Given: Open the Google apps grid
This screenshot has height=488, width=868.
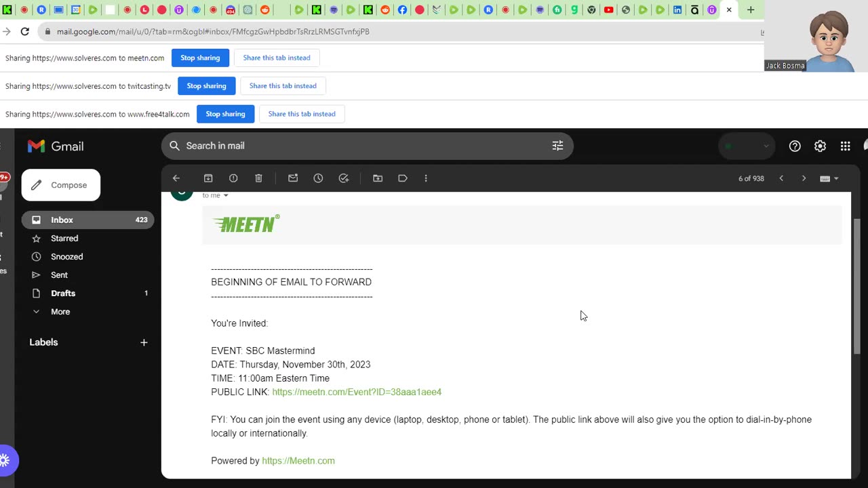Looking at the screenshot, I should click(845, 146).
